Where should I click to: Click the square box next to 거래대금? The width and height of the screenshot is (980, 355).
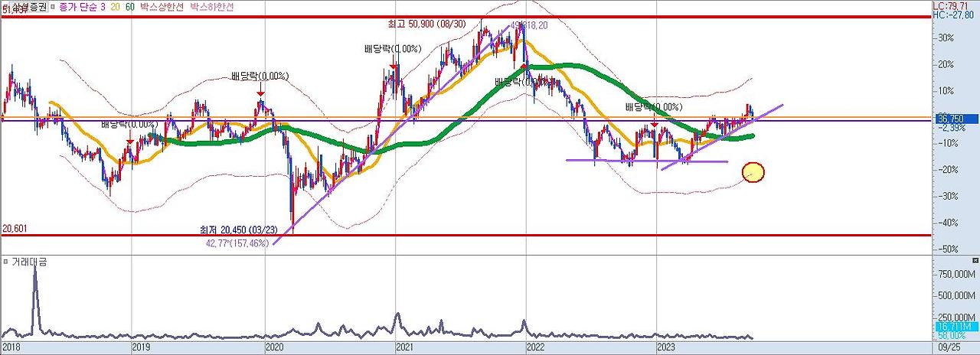coord(5,262)
